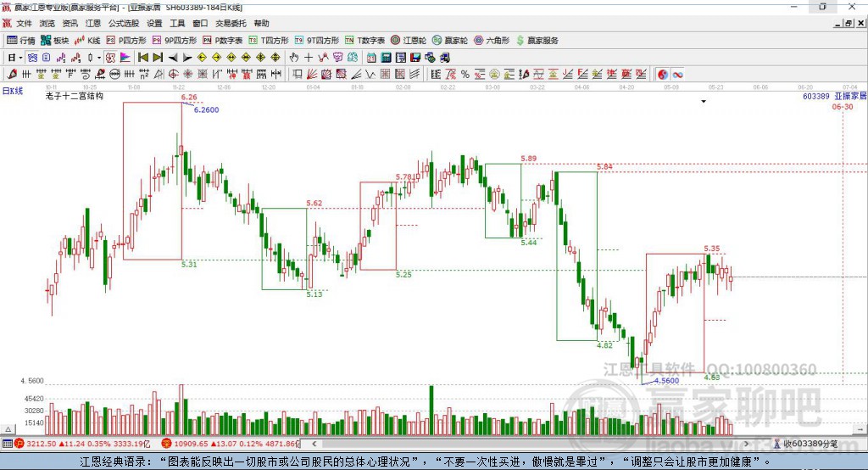The width and height of the screenshot is (868, 470).
Task: Click the scroll right arrow of horizontal scrollbar
Action: point(746,444)
